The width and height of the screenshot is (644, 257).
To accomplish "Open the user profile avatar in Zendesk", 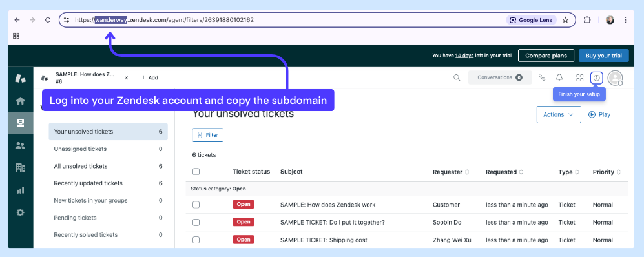I will [615, 77].
